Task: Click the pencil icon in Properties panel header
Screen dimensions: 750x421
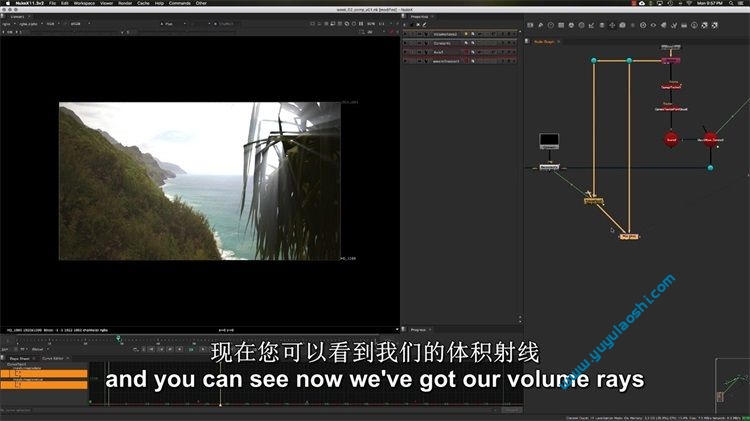Action: [x=424, y=25]
